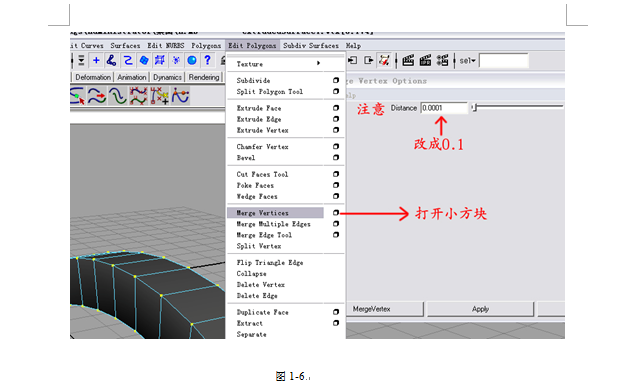Click the Apply button
Image resolution: width=632 pixels, height=390 pixels.
tap(480, 309)
